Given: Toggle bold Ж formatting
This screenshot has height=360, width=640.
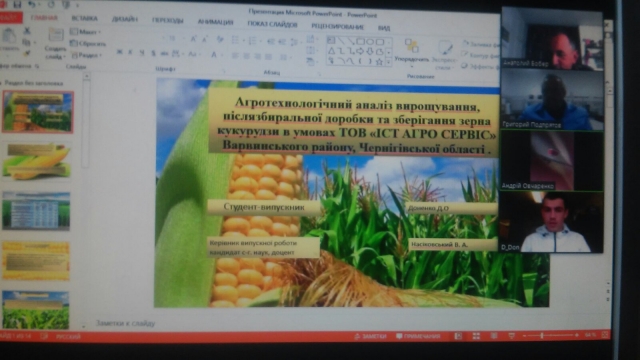Looking at the screenshot, I should (120, 52).
